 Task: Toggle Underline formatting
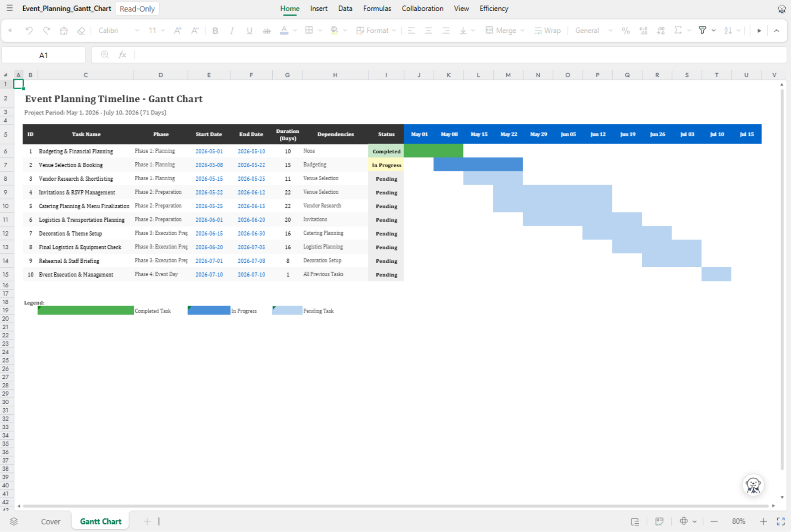[x=249, y=30]
